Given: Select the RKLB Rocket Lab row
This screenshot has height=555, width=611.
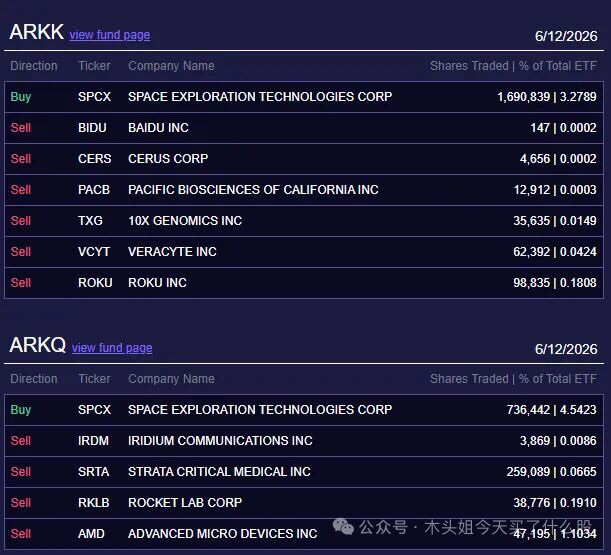Looking at the screenshot, I should (x=304, y=503).
